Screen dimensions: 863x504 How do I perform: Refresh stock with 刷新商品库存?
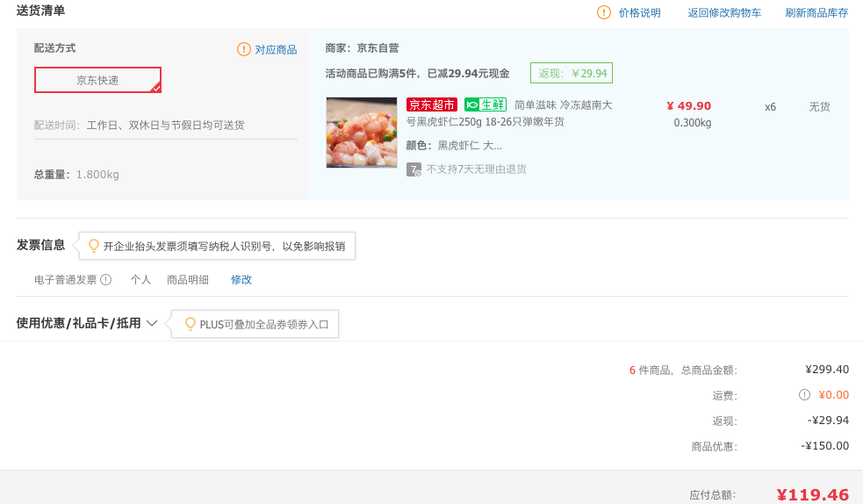tap(816, 12)
